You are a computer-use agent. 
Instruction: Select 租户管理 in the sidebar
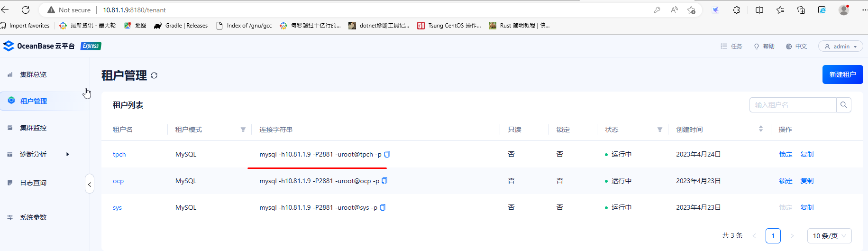(34, 101)
